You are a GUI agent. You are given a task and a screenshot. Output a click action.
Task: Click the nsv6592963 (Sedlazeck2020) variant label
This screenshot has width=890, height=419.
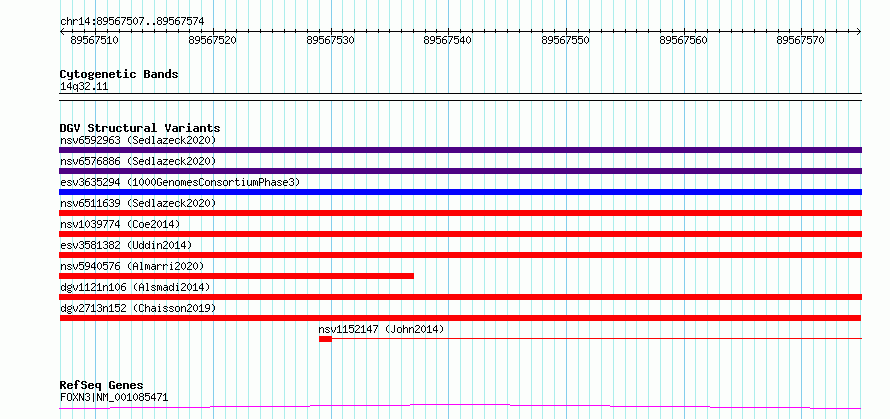(x=138, y=140)
